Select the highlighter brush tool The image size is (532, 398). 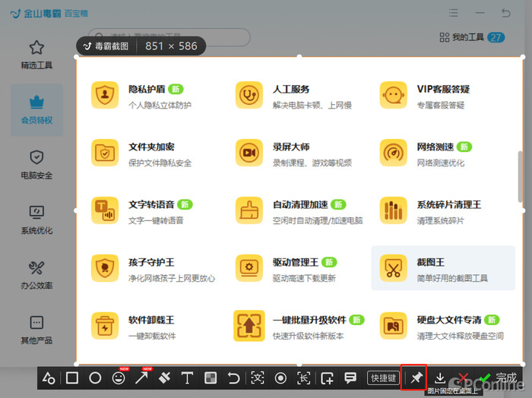coord(165,377)
